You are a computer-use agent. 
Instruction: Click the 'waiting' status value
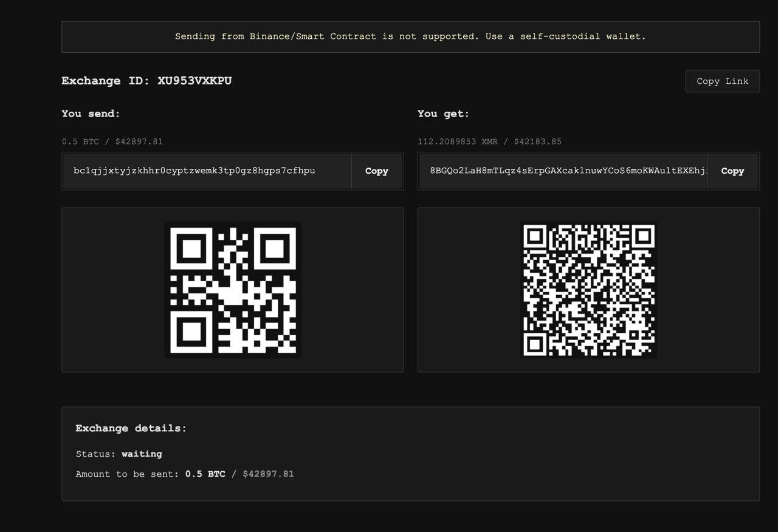(x=142, y=454)
